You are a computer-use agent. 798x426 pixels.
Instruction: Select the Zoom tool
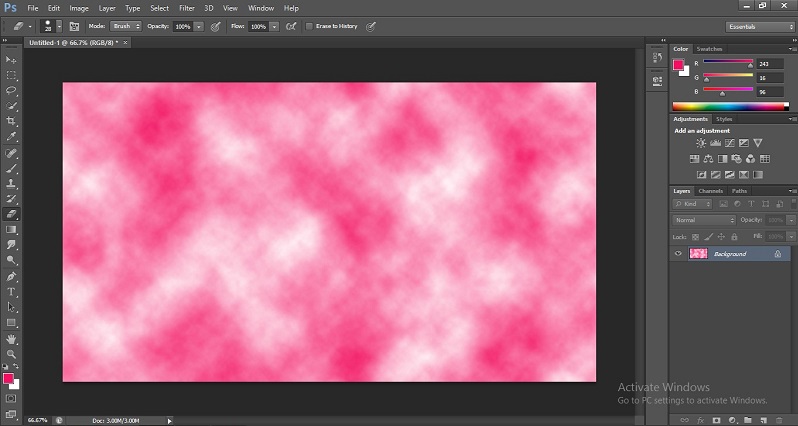click(11, 354)
